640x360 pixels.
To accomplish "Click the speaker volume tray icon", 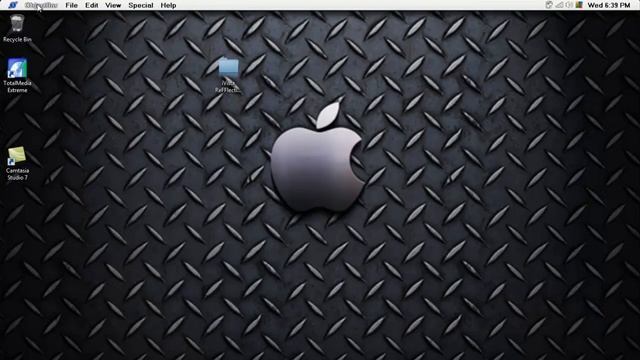I will pyautogui.click(x=569, y=5).
